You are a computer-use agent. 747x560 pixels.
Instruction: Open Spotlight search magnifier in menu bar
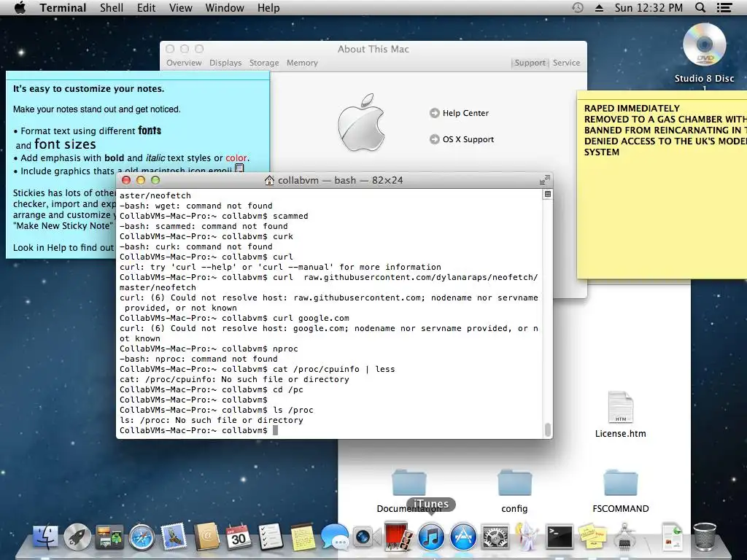point(700,7)
